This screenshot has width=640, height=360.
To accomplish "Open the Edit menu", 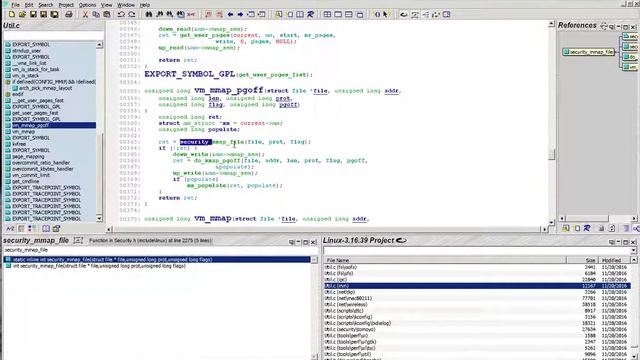I will pyautogui.click(x=29, y=5).
